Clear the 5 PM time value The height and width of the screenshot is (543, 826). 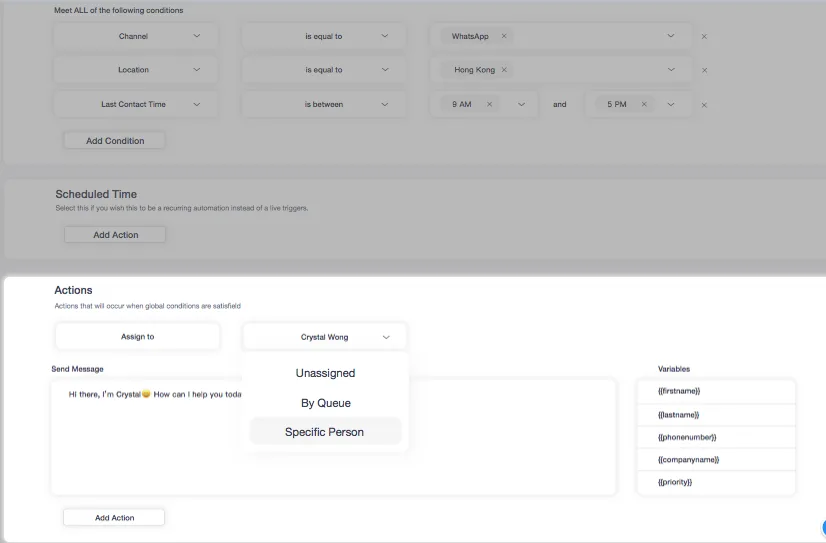coord(644,104)
